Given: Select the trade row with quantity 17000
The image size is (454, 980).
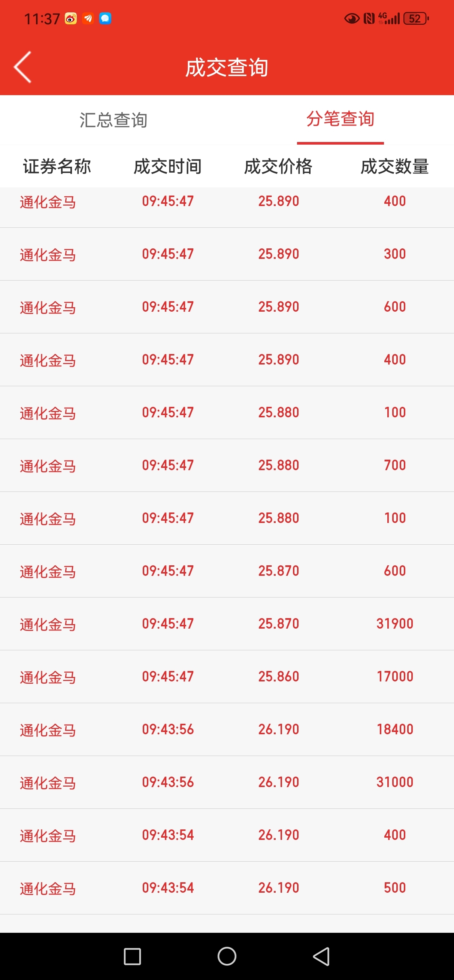Looking at the screenshot, I should tap(227, 677).
